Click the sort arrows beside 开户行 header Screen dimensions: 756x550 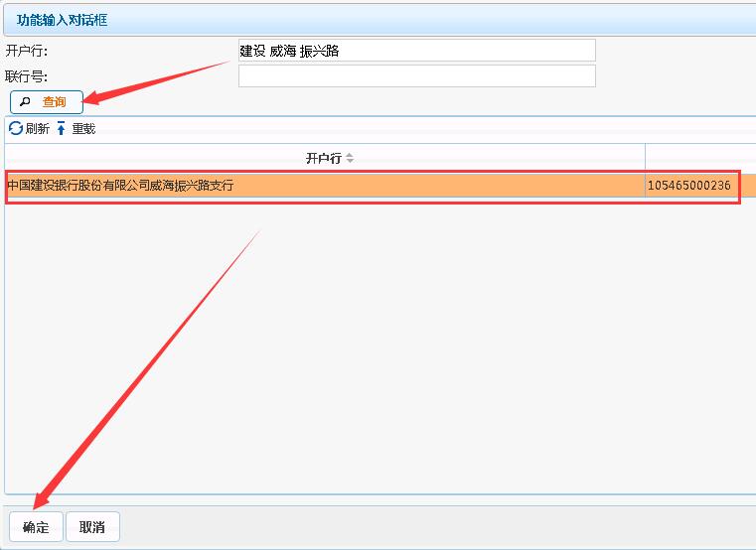[350, 158]
